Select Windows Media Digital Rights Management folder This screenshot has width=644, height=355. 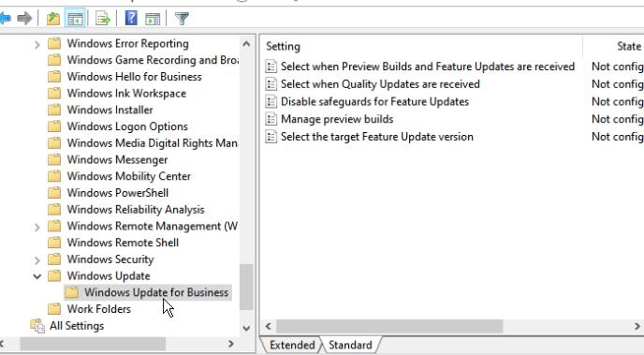click(153, 143)
